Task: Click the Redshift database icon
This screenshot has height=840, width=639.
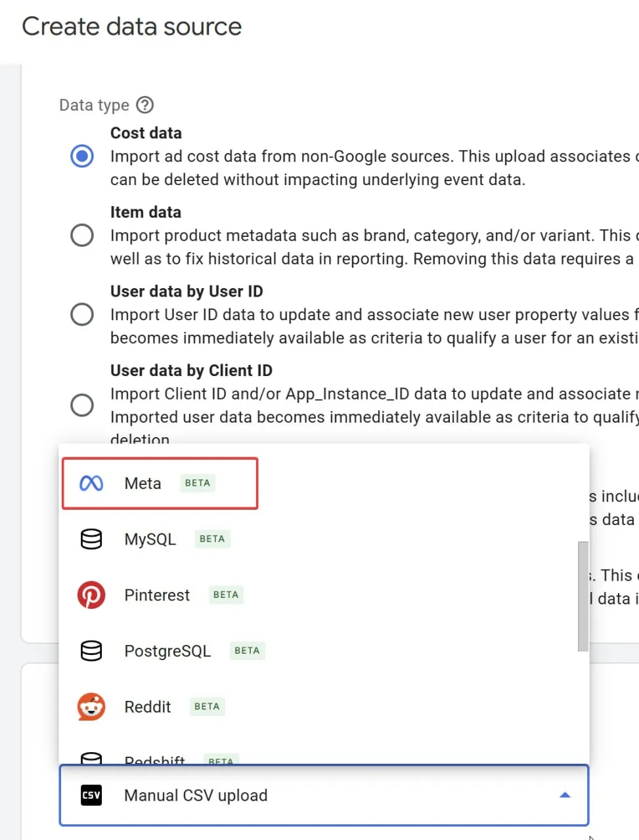Action: pos(91,758)
